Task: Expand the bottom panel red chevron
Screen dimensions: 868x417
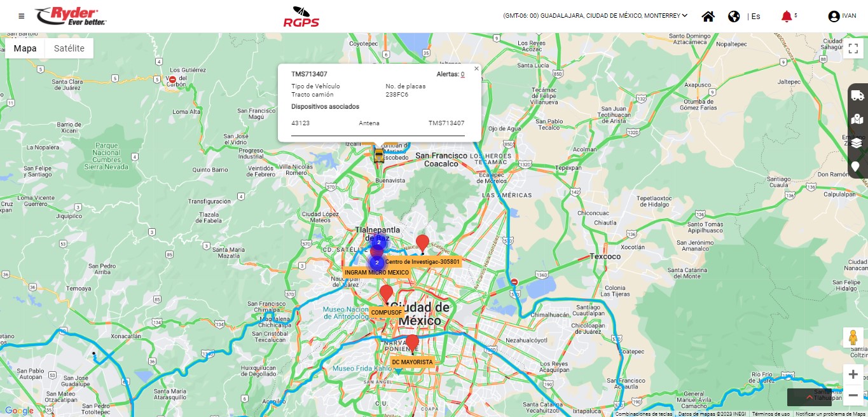Action: [x=809, y=397]
